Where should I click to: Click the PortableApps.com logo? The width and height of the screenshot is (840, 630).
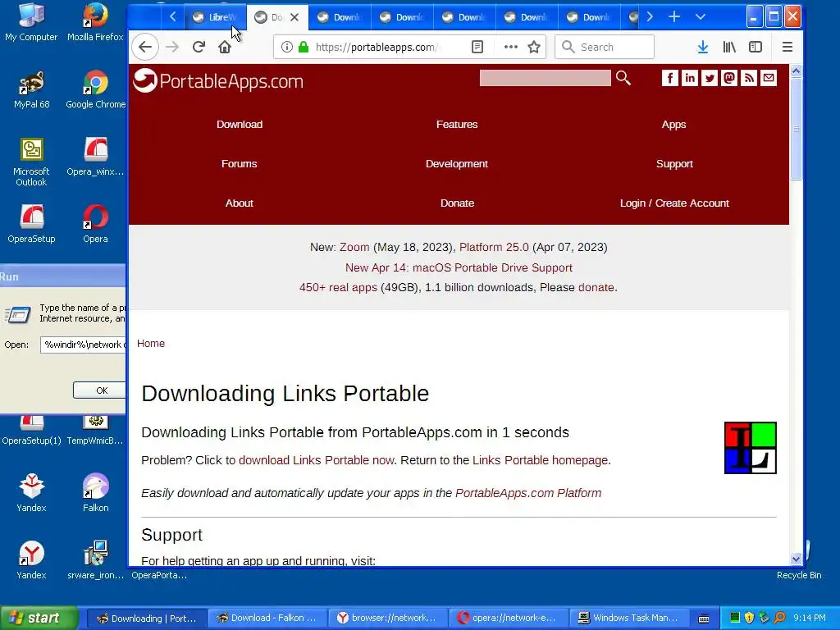tap(218, 81)
